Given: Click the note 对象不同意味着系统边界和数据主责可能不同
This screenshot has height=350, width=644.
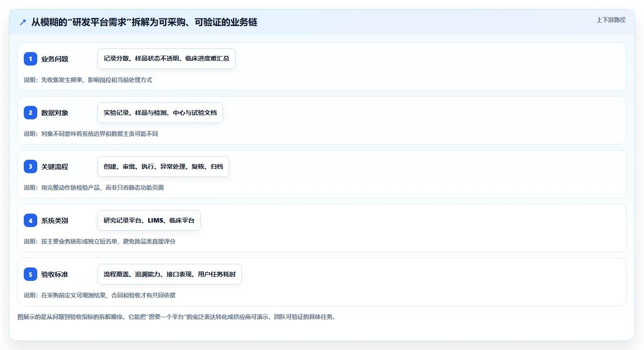Looking at the screenshot, I should (91, 134).
